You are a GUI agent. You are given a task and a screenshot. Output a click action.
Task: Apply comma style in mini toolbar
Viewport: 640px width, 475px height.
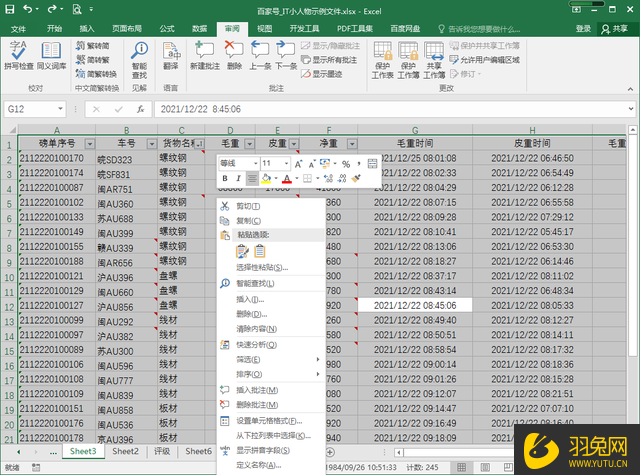tap(359, 164)
